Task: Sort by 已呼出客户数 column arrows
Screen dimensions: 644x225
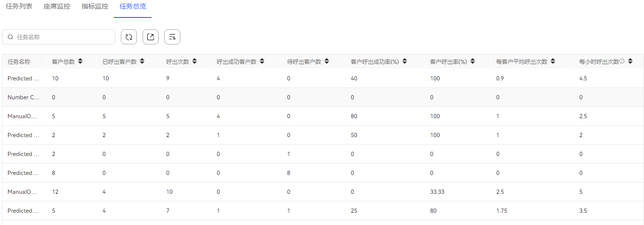Action: [142, 61]
